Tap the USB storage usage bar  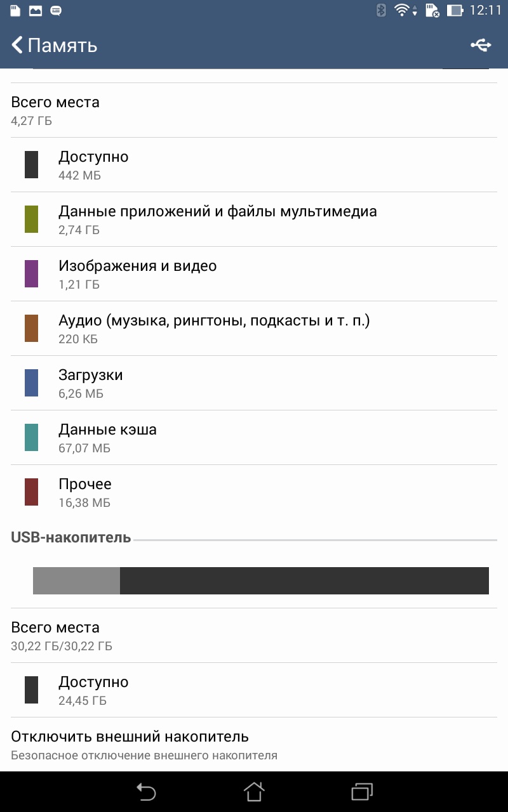(260, 580)
